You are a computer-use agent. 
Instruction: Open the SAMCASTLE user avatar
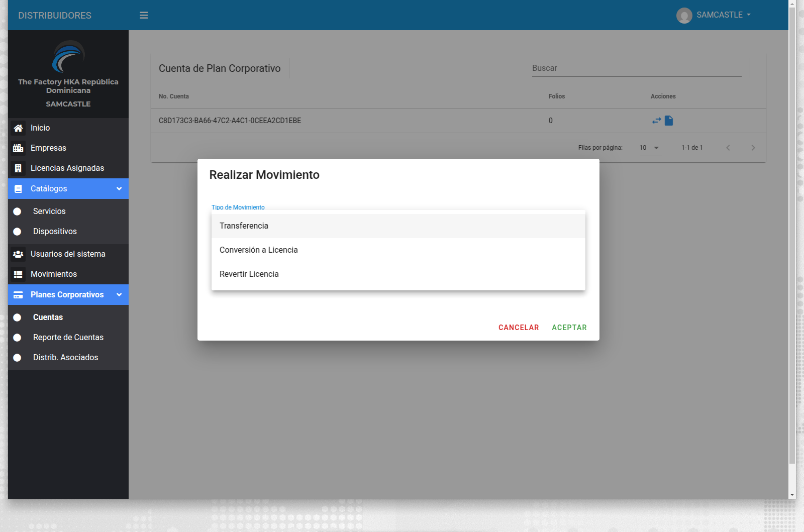(684, 16)
